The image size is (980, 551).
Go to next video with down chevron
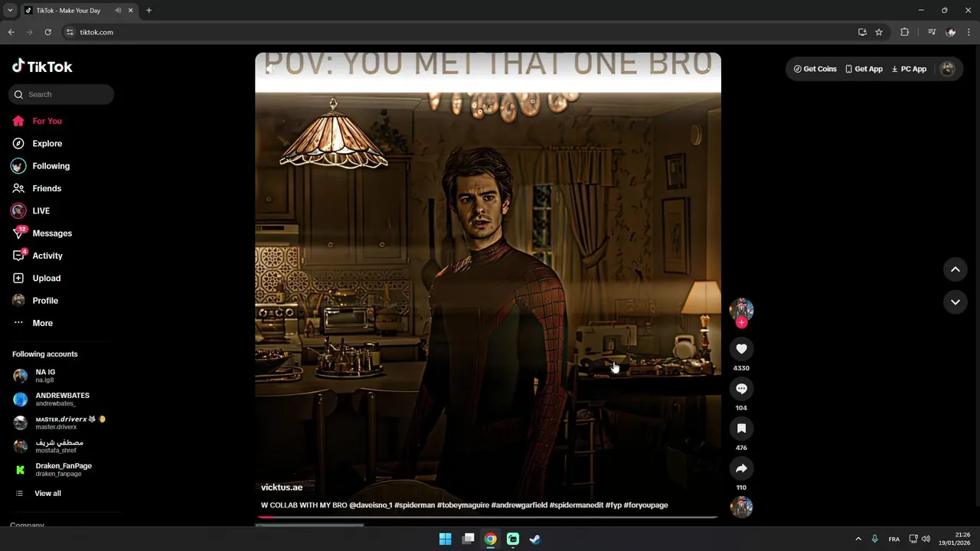[x=955, y=302]
